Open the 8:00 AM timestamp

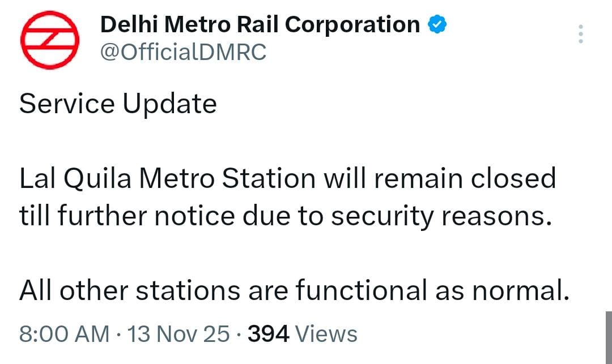[64, 333]
